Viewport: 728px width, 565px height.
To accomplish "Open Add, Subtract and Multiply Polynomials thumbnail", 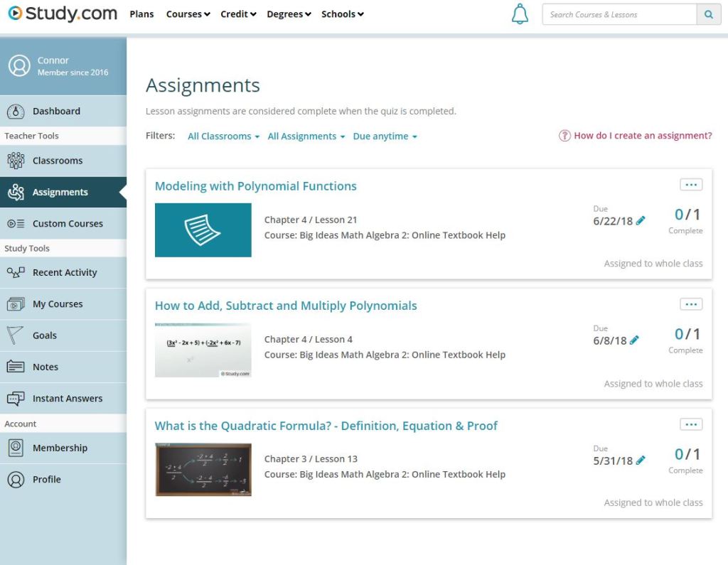I will 203,350.
